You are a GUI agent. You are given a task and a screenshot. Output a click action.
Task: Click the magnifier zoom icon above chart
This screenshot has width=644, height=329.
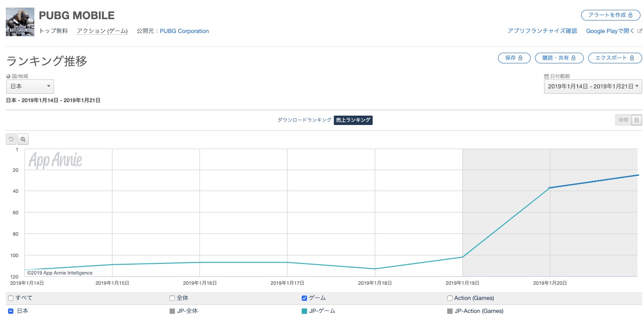point(23,139)
